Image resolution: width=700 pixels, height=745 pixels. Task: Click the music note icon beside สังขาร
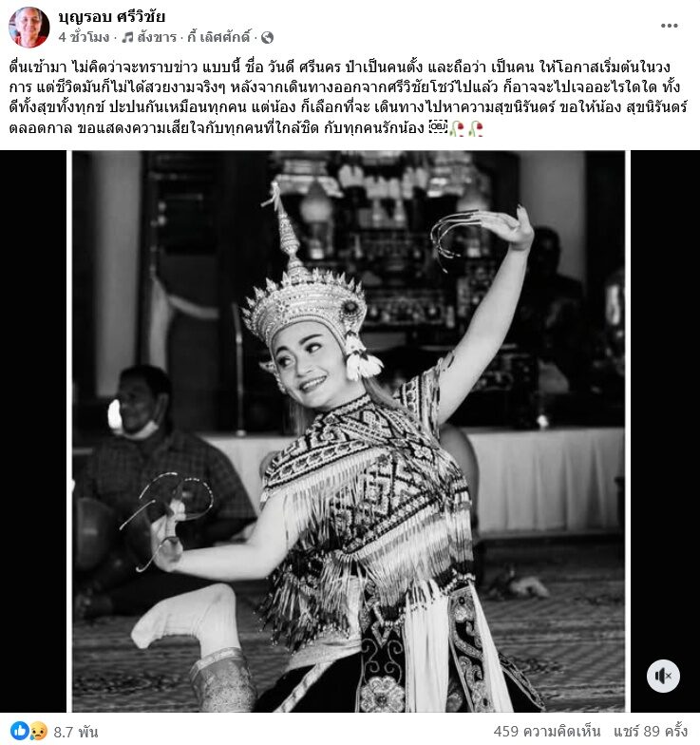click(127, 37)
